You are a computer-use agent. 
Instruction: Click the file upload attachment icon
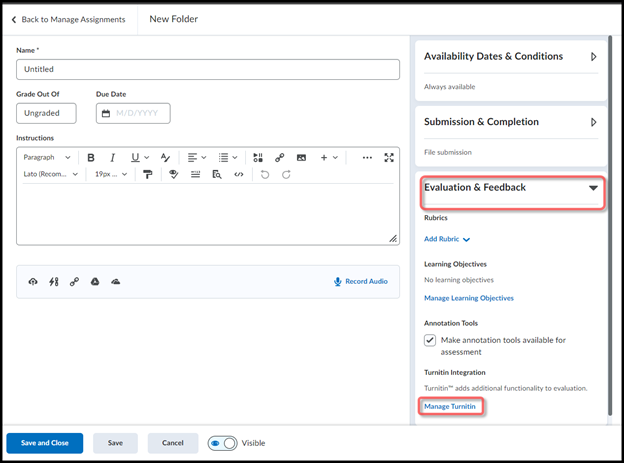pos(33,282)
